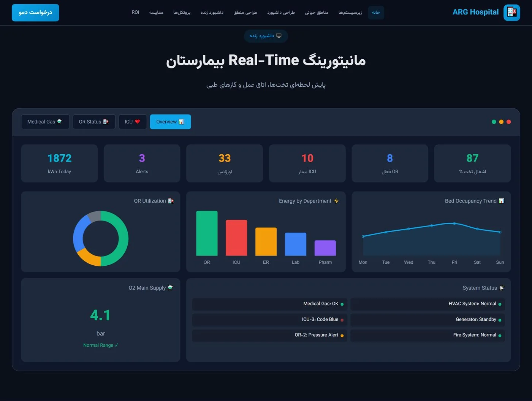Click green status dot next to Fire System
The image size is (532, 401).
(500, 336)
